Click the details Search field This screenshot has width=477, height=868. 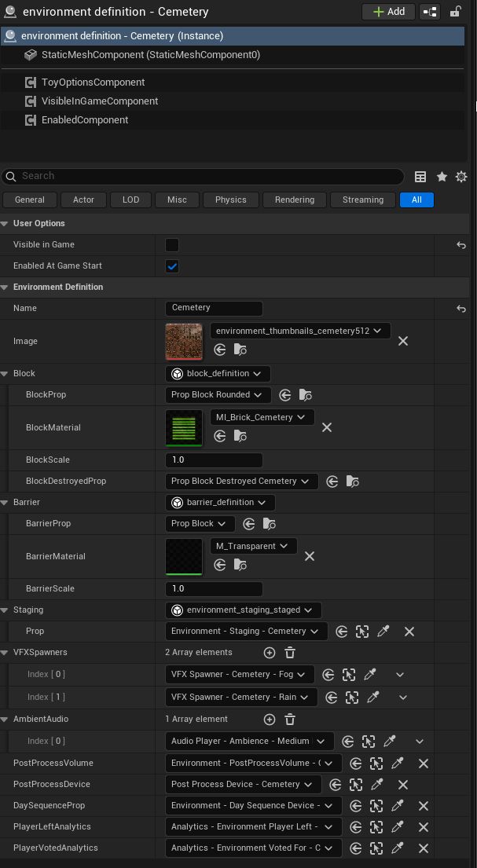point(203,176)
